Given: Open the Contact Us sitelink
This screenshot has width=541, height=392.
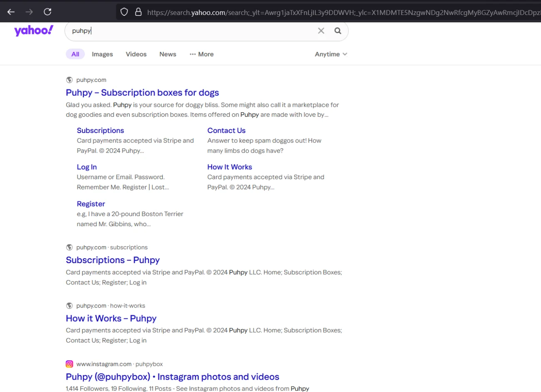Looking at the screenshot, I should coord(226,131).
